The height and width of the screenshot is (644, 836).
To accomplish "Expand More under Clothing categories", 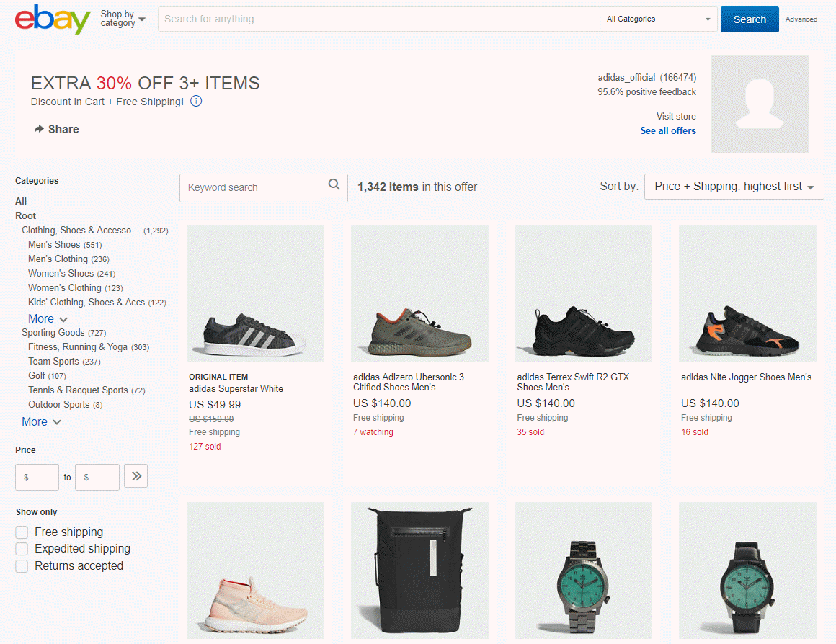I will click(48, 319).
